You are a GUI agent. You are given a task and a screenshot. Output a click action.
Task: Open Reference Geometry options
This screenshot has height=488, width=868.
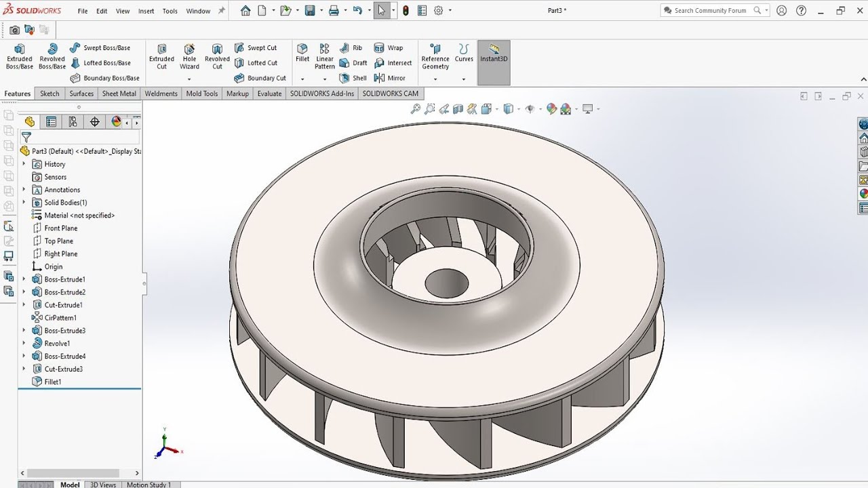435,56
